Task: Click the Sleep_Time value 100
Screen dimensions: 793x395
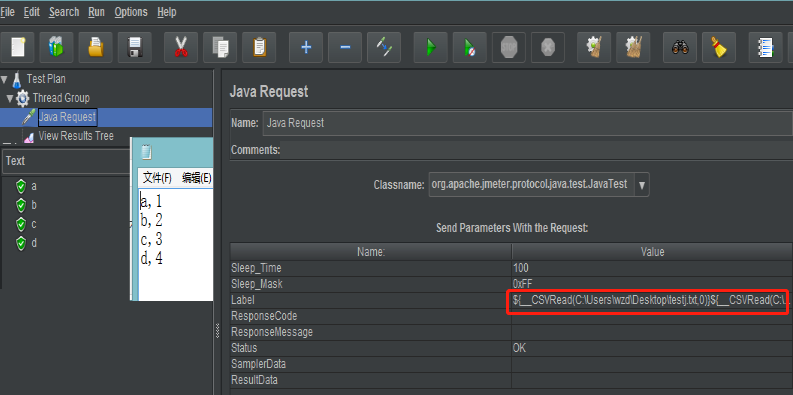Action: point(520,268)
